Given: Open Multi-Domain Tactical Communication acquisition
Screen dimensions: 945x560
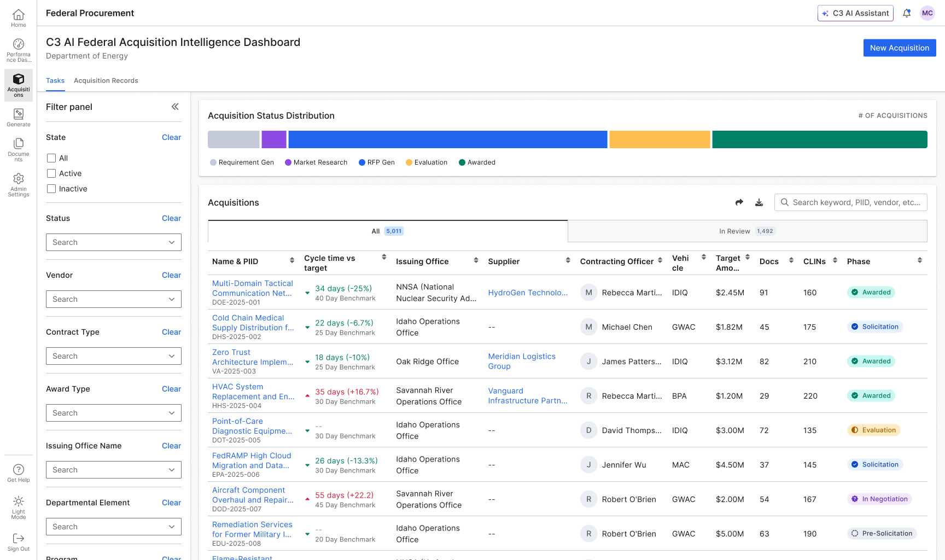Looking at the screenshot, I should pos(253,288).
